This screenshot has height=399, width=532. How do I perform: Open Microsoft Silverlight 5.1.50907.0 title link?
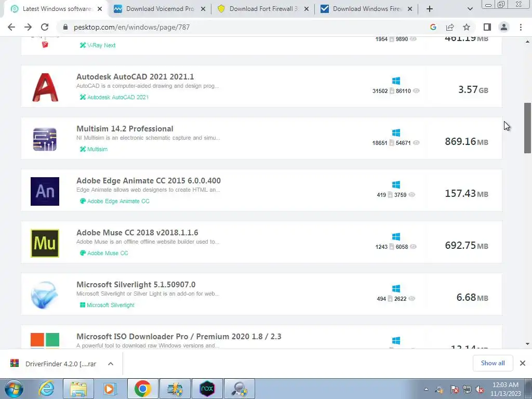pyautogui.click(x=136, y=284)
